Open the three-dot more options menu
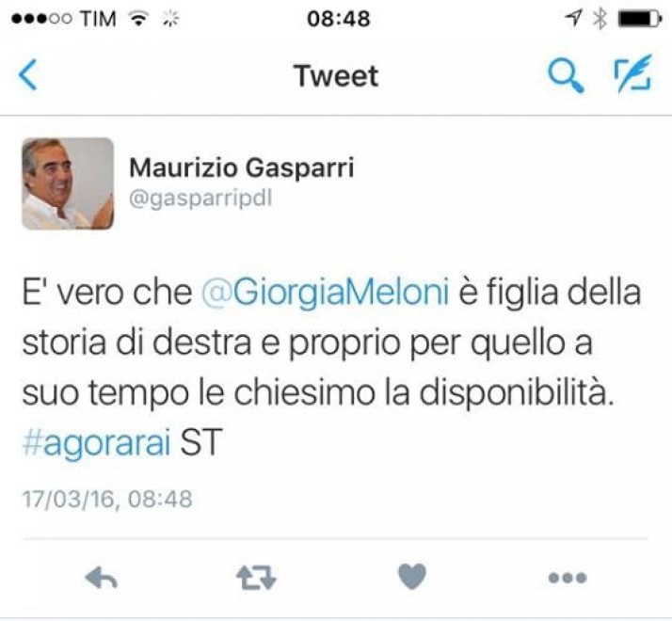672x621 pixels. click(x=568, y=578)
